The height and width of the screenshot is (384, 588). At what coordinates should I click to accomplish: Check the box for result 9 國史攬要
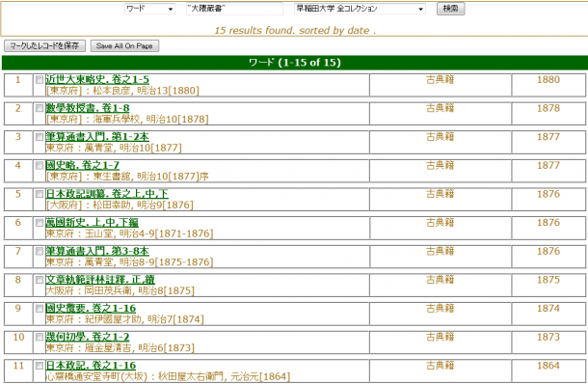(40, 309)
